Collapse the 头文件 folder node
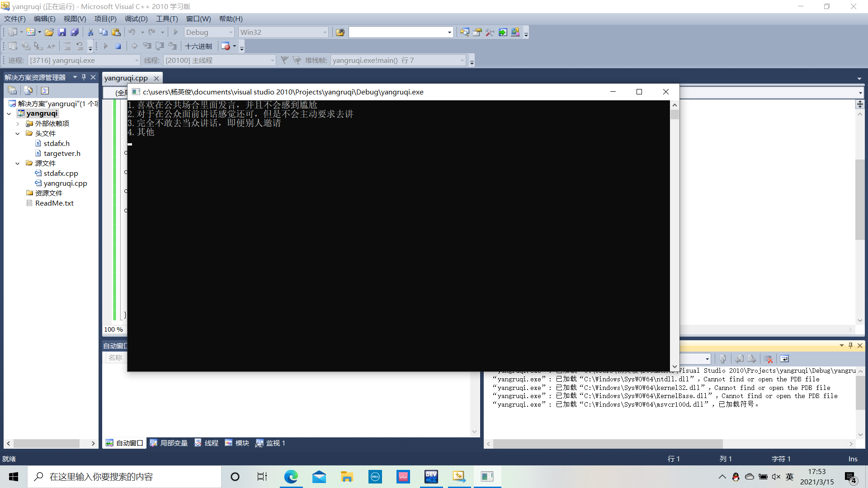This screenshot has height=488, width=868. 17,133
